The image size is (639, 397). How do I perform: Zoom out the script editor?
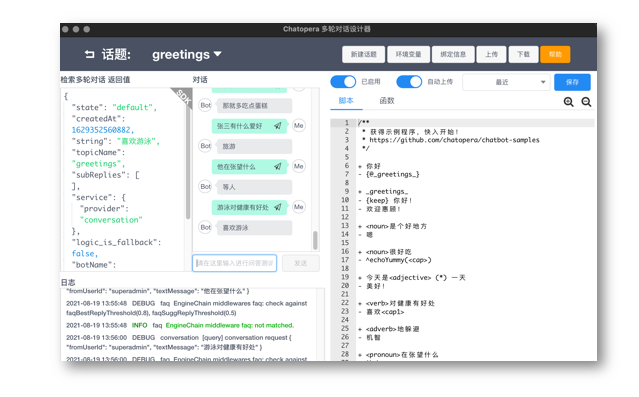[x=586, y=102]
